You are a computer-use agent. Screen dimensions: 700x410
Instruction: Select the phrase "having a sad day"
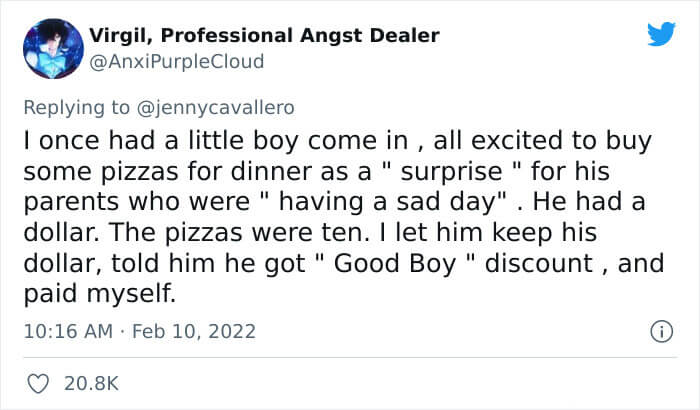pyautogui.click(x=387, y=202)
